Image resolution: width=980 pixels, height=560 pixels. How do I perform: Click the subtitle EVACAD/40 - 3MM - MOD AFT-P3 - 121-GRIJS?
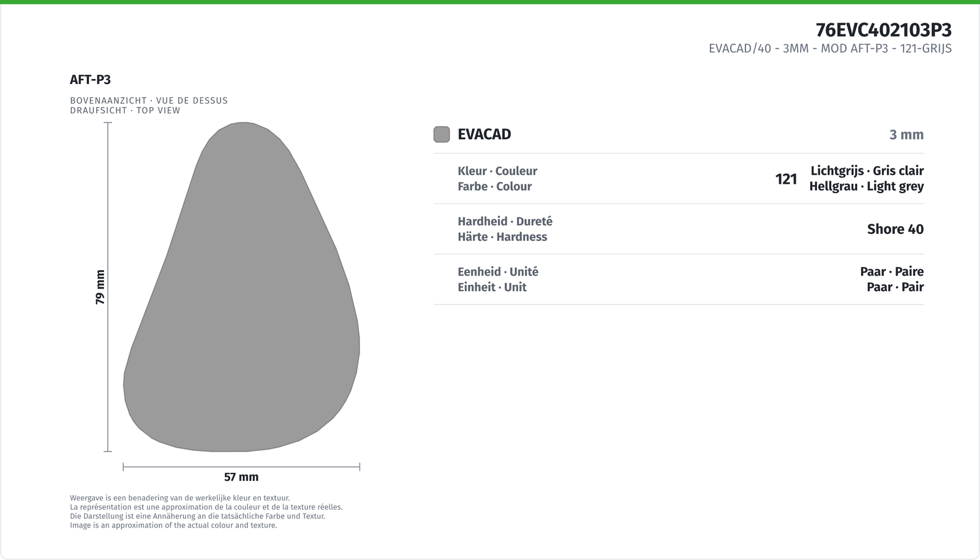pos(830,48)
